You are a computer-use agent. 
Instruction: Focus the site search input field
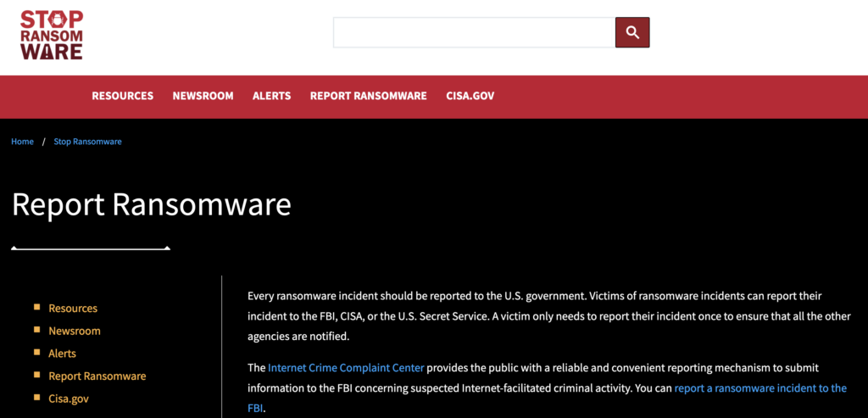[475, 32]
